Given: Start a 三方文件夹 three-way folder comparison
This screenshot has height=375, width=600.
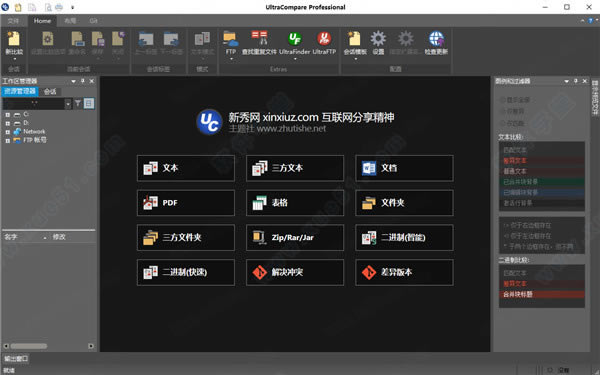Looking at the screenshot, I should (186, 238).
